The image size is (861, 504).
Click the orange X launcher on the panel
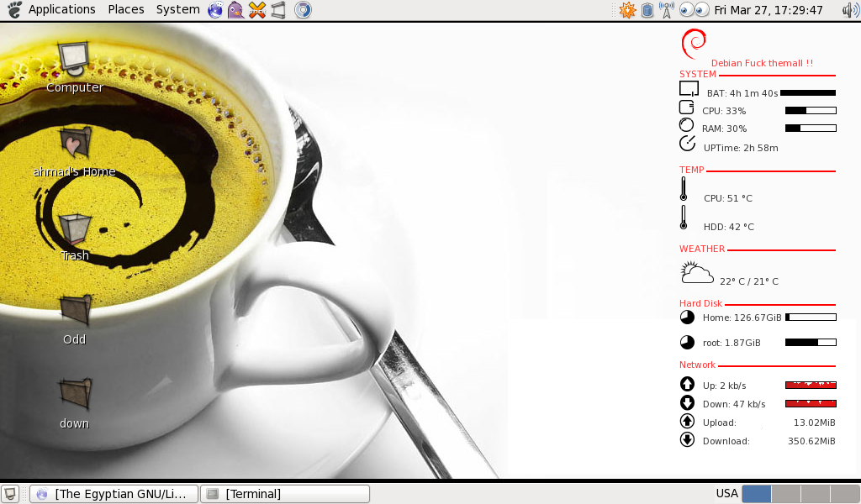(x=256, y=10)
